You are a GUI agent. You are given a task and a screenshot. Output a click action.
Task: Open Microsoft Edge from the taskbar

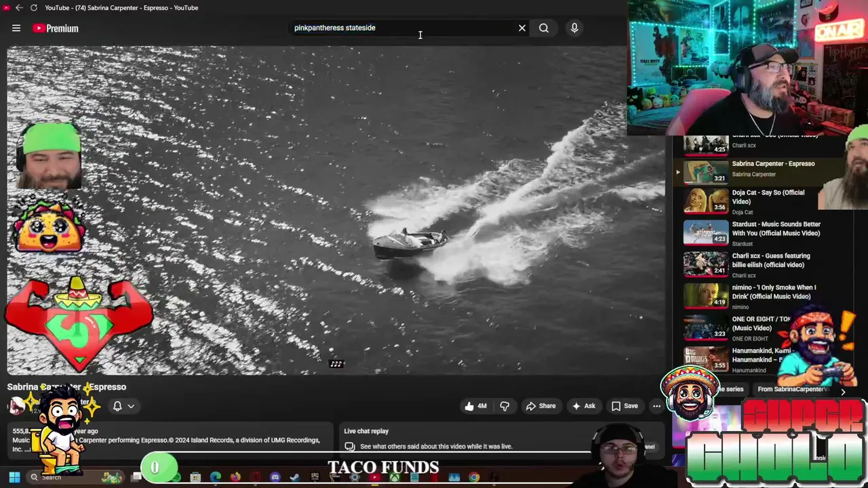pyautogui.click(x=216, y=477)
